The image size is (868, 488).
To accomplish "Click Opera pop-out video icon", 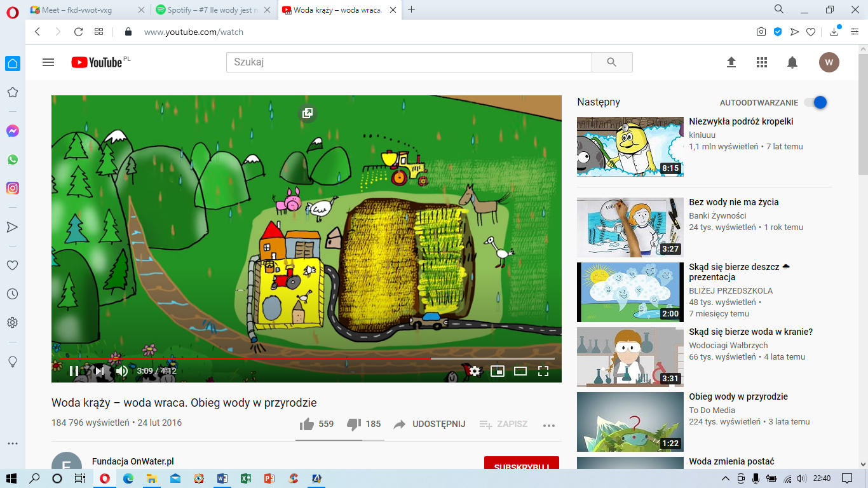I will (307, 113).
